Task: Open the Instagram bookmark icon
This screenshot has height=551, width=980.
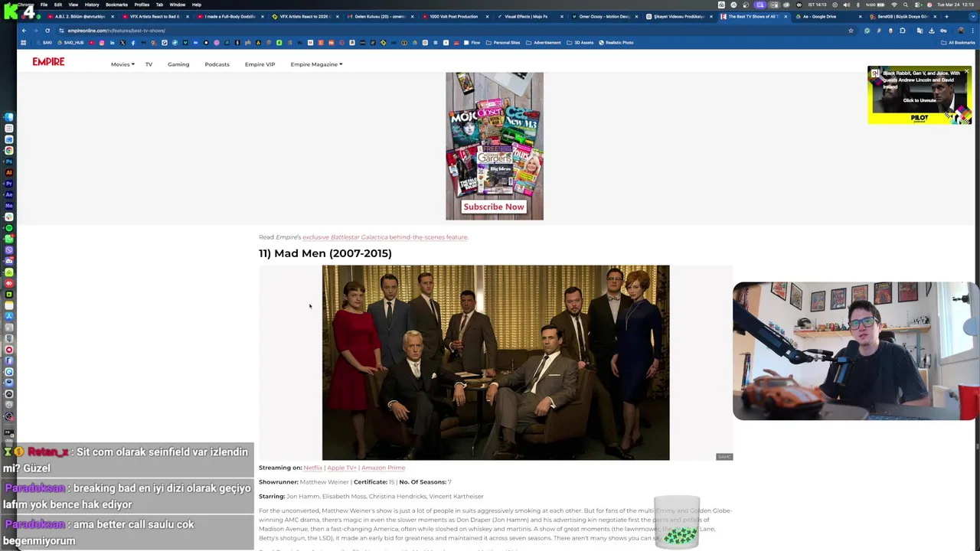Action: tap(102, 43)
